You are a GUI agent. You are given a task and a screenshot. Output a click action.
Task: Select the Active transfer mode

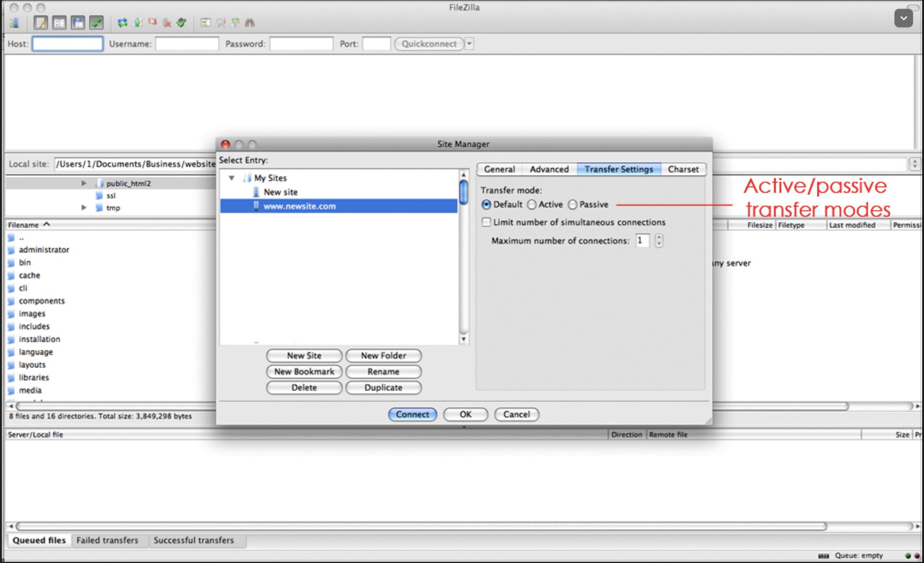tap(532, 205)
